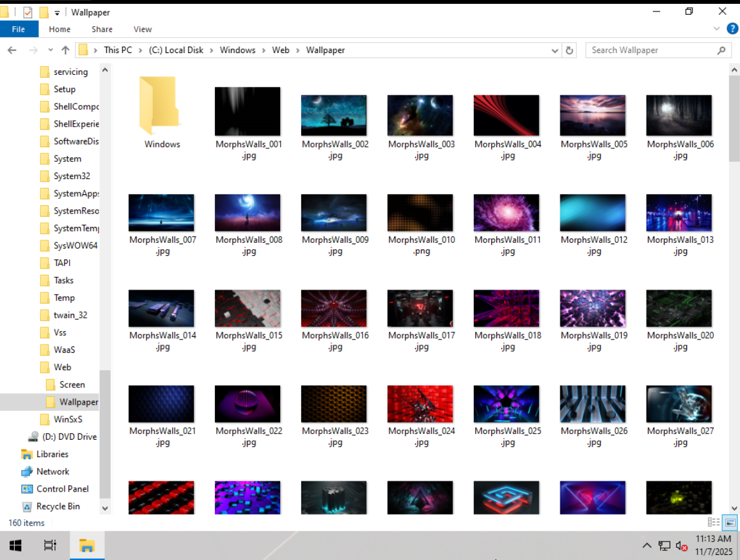Open Customize Quick Access Toolbar dropdown

[57, 13]
